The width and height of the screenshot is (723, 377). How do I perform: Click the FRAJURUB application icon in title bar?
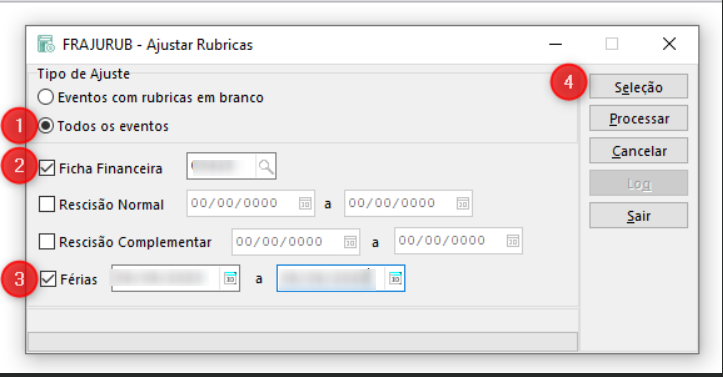coord(46,44)
